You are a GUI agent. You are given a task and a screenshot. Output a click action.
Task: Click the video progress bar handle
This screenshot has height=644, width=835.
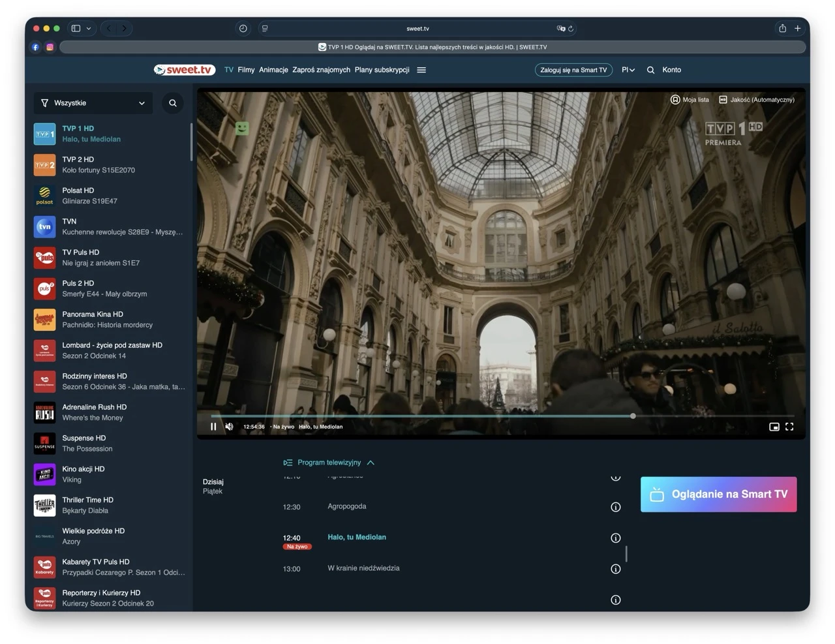pyautogui.click(x=633, y=416)
